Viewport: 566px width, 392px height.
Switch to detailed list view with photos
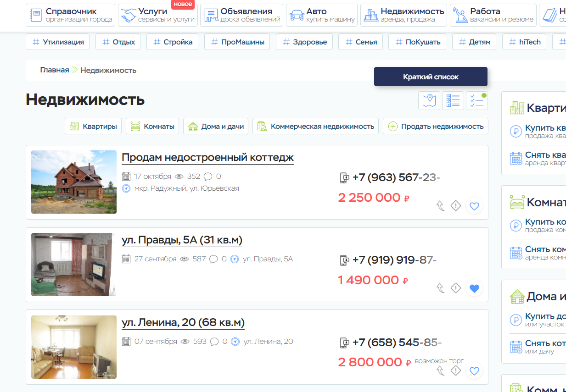(x=453, y=100)
